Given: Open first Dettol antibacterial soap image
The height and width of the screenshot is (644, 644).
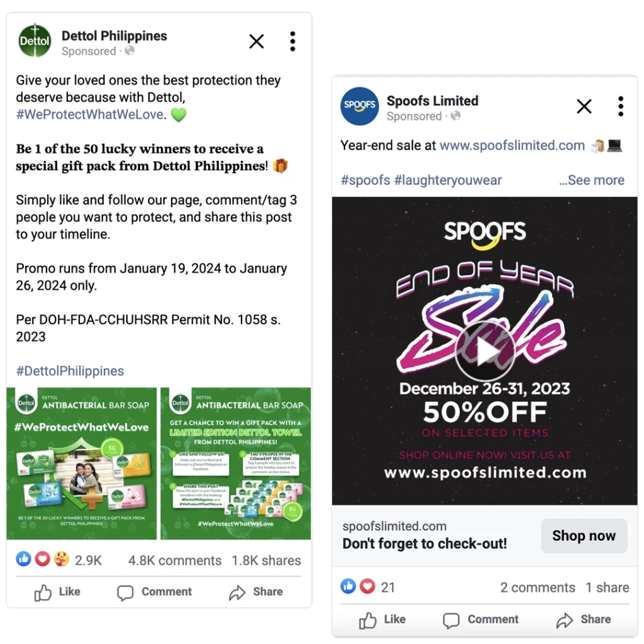Looking at the screenshot, I should 82,464.
